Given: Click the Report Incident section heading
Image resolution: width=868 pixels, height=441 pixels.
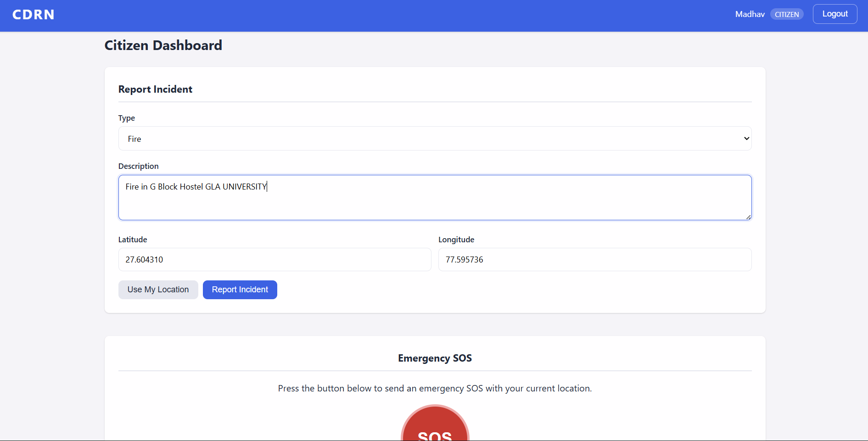Looking at the screenshot, I should [x=155, y=89].
